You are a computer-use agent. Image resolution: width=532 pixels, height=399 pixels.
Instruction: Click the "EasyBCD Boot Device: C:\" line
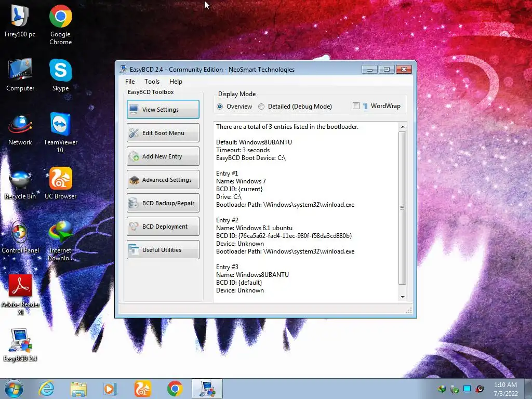251,158
